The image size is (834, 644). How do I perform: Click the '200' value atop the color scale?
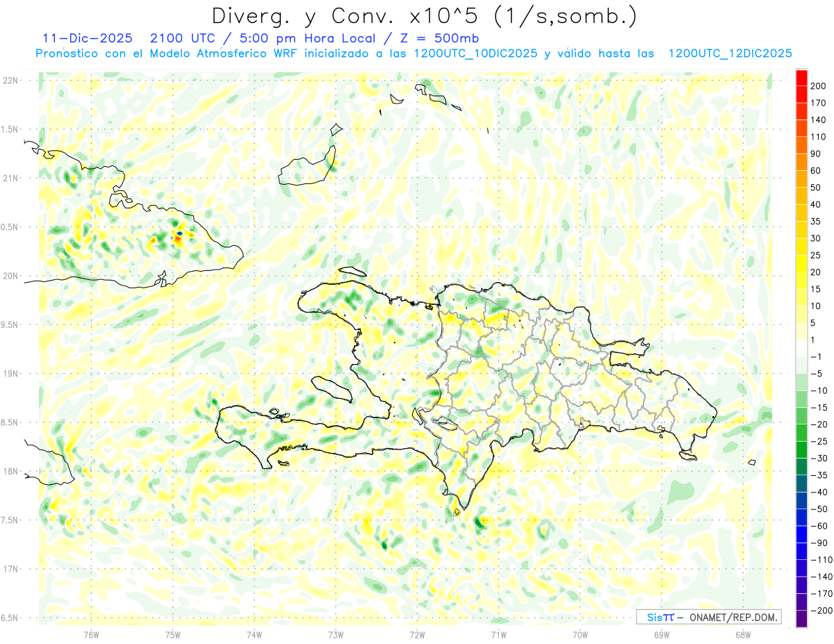click(818, 86)
